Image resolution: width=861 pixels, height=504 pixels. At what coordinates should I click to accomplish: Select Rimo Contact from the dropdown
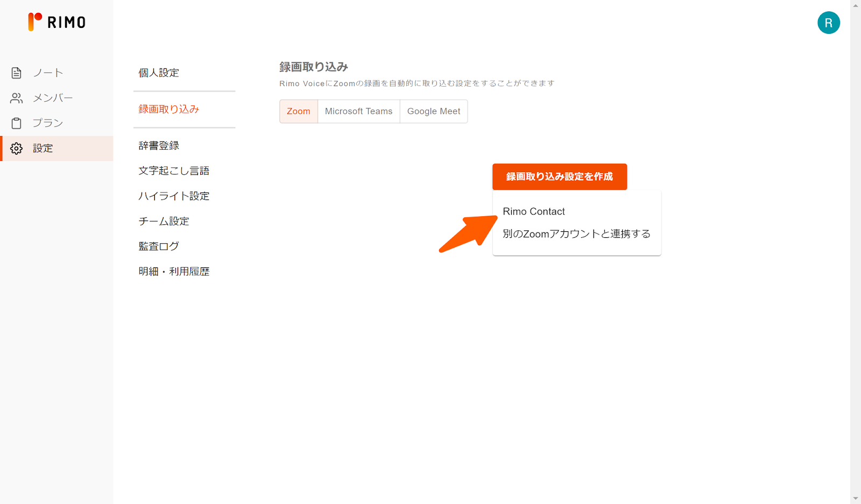(x=534, y=211)
